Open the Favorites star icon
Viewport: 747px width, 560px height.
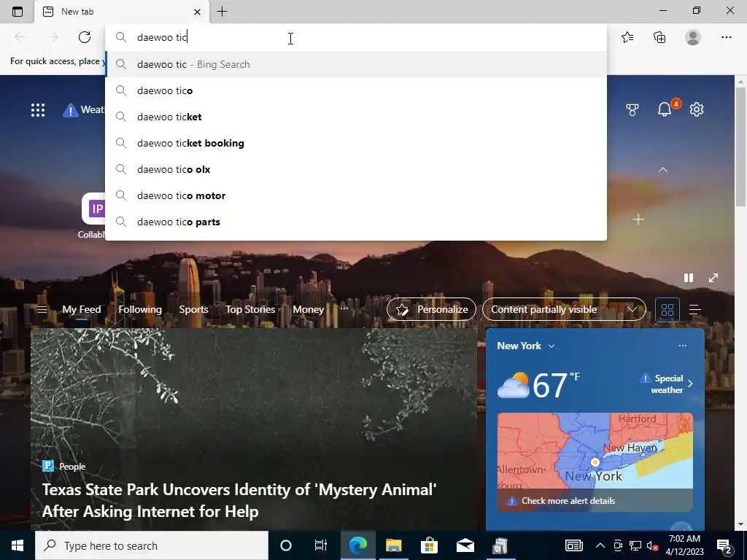(x=627, y=37)
